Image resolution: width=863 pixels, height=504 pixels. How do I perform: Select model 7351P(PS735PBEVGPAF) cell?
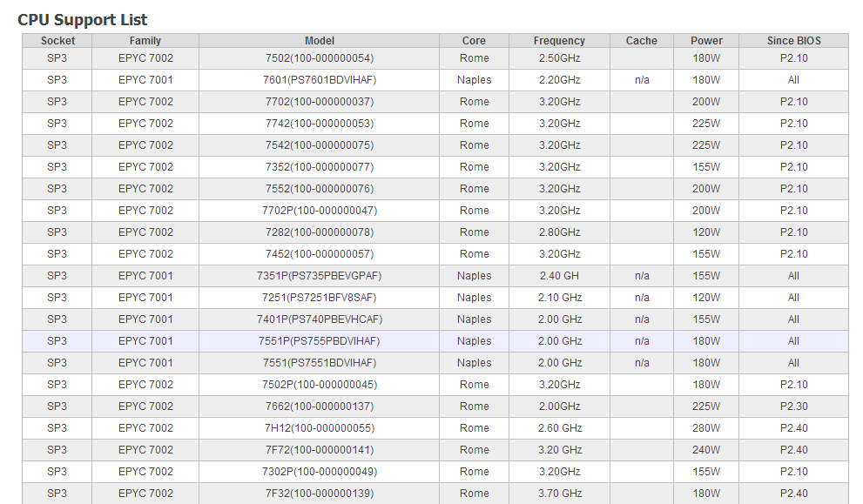[320, 276]
